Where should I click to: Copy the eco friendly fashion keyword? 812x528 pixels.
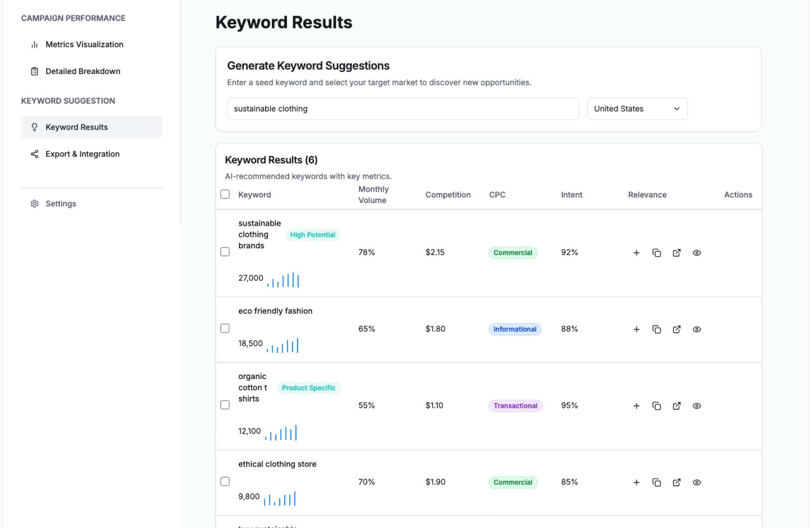[x=656, y=329]
